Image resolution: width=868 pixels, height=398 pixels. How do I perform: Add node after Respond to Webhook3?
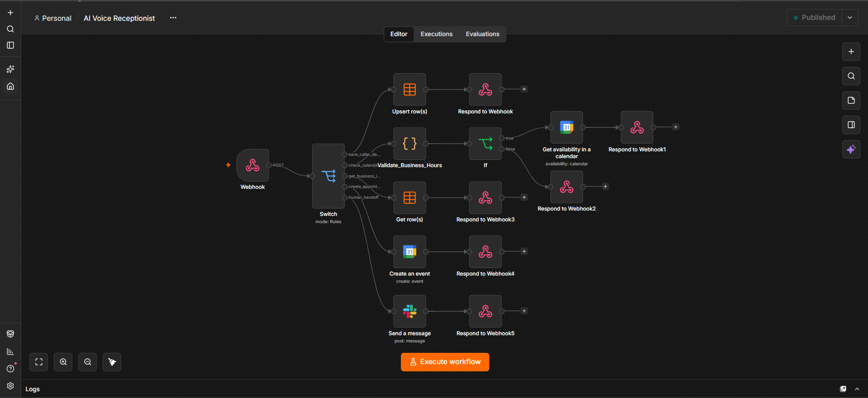tap(524, 197)
